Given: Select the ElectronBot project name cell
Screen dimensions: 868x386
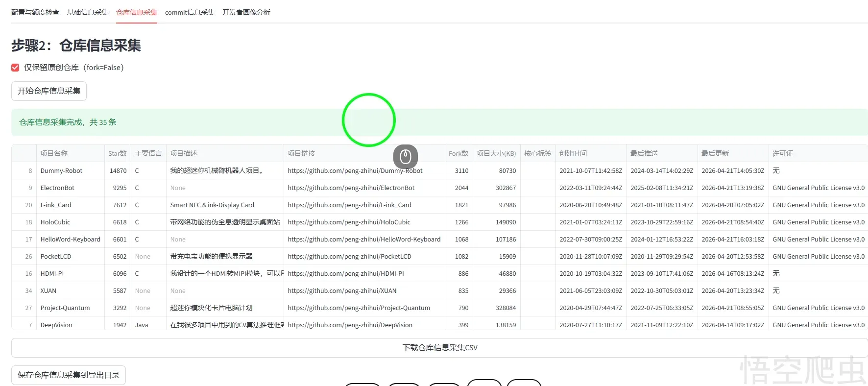Looking at the screenshot, I should tap(57, 188).
